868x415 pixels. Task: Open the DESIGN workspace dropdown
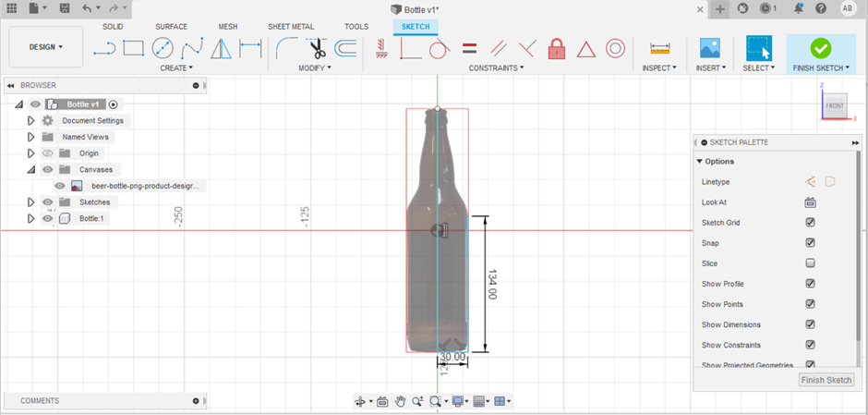point(46,47)
